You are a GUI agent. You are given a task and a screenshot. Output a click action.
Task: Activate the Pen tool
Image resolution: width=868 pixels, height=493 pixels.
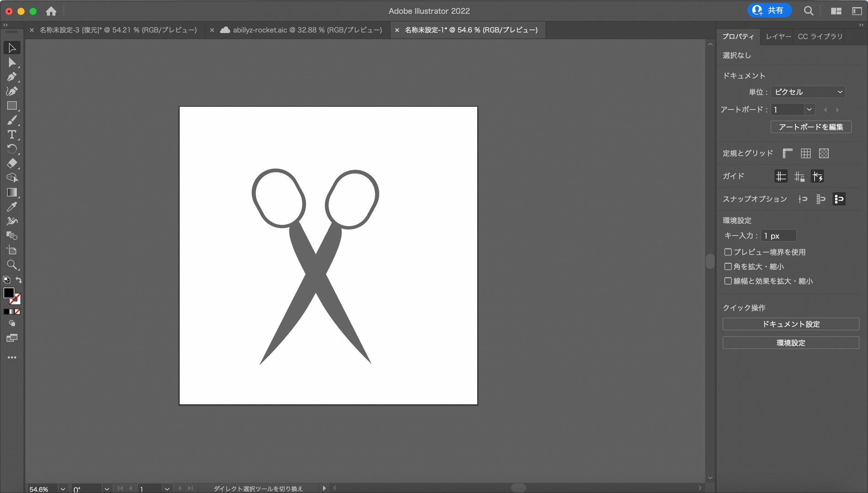coord(12,77)
